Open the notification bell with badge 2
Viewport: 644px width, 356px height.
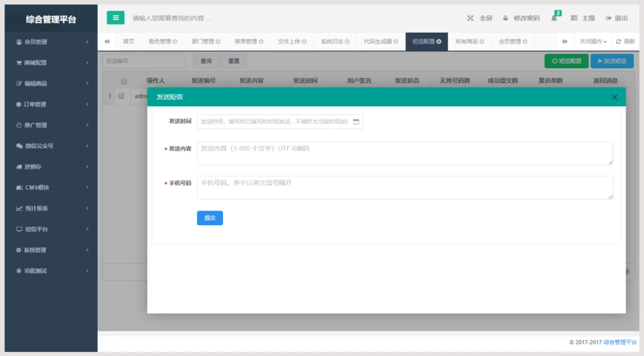point(554,18)
